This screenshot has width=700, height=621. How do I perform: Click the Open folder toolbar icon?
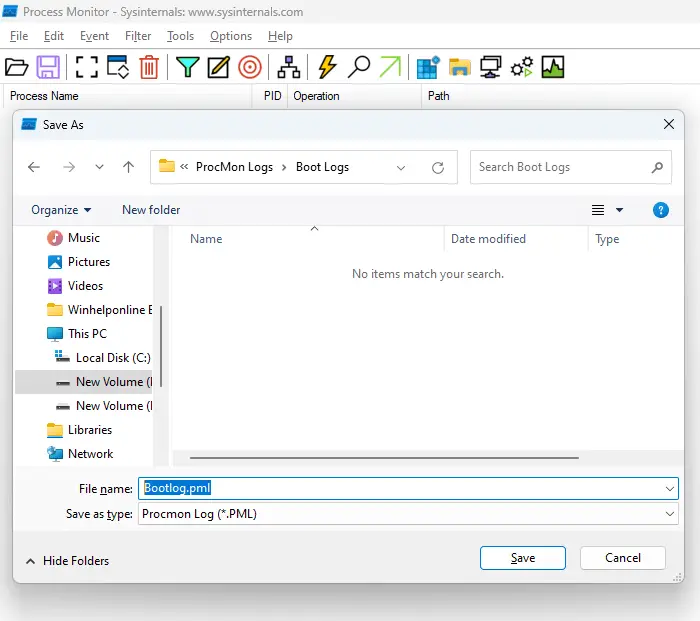tap(17, 67)
